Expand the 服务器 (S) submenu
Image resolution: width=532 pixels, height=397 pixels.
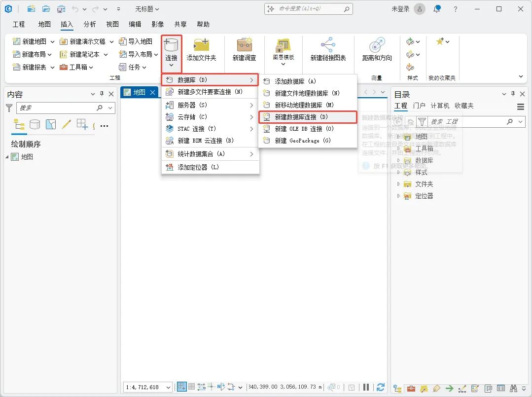(210, 105)
